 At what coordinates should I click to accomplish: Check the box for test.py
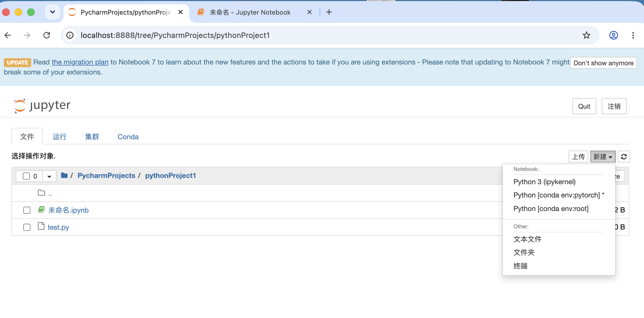(27, 227)
